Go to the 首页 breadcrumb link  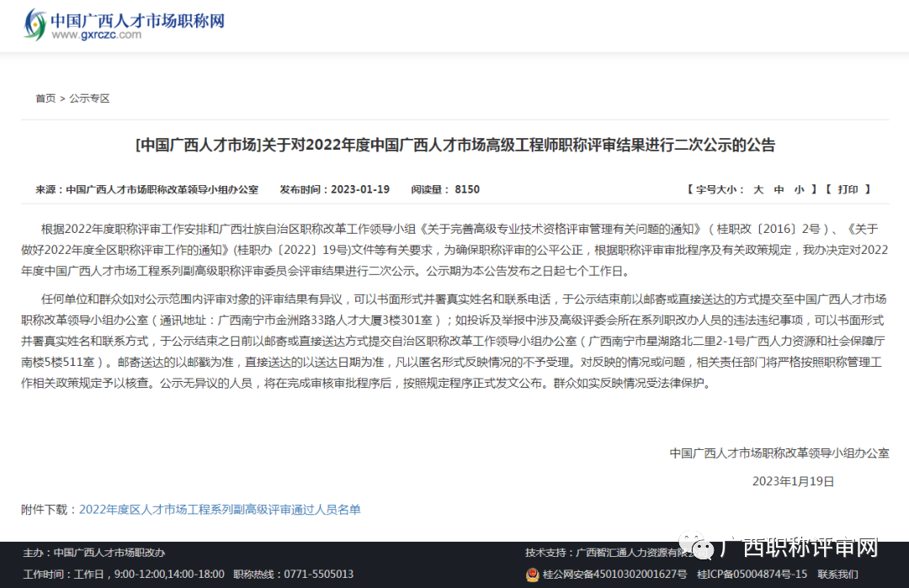[x=45, y=98]
